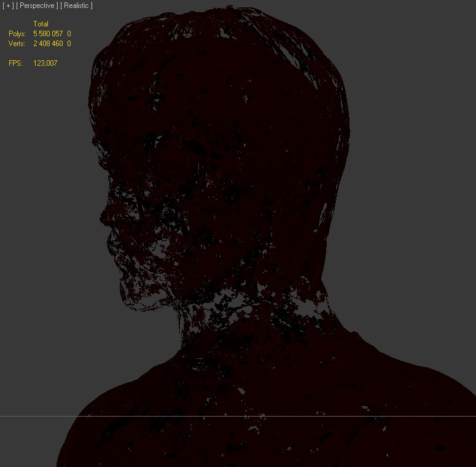This screenshot has height=467, width=476.
Task: Click the 5 580 057 polygon count
Action: 48,34
